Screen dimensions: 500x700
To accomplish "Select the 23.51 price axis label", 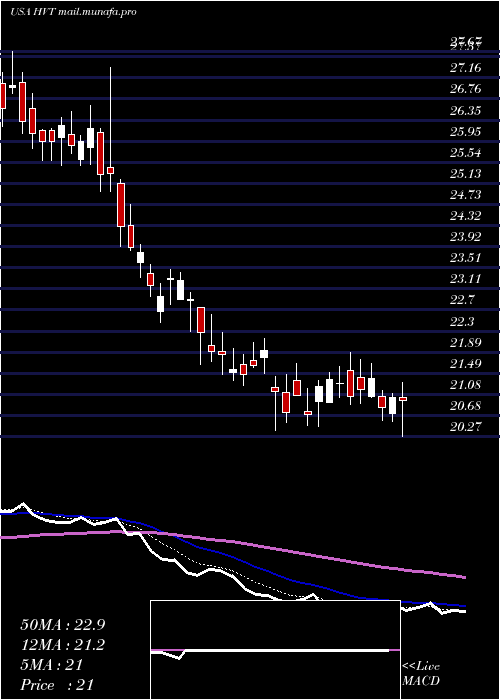I will pyautogui.click(x=466, y=258).
